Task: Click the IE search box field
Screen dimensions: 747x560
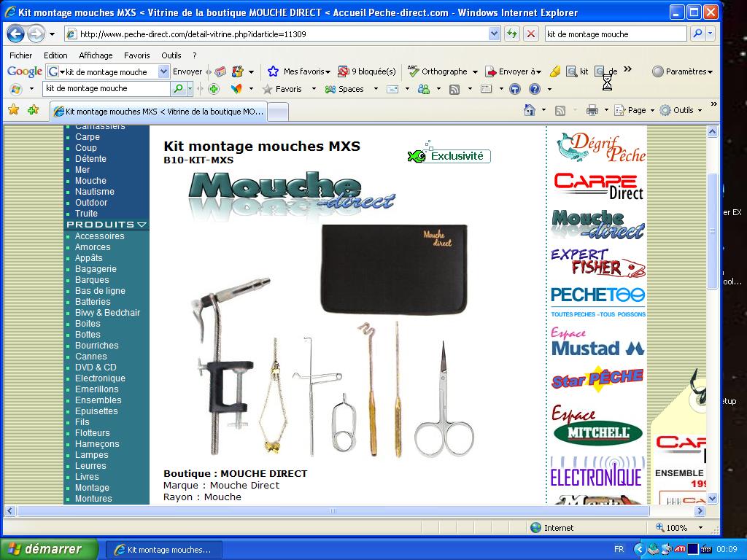Action: (615, 34)
